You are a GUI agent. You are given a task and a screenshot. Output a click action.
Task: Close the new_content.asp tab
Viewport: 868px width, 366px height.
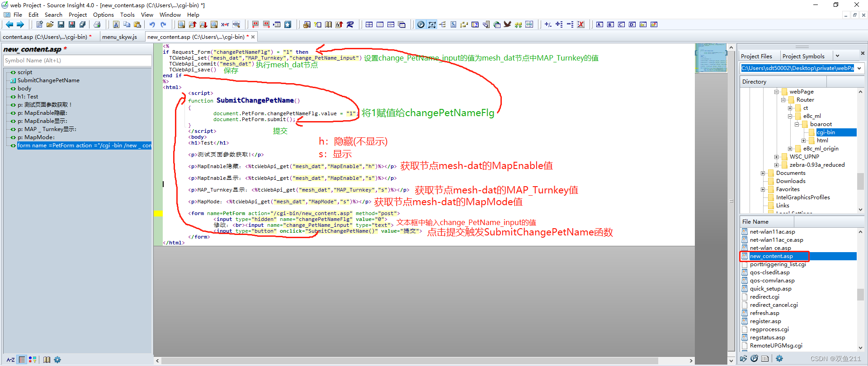click(253, 37)
